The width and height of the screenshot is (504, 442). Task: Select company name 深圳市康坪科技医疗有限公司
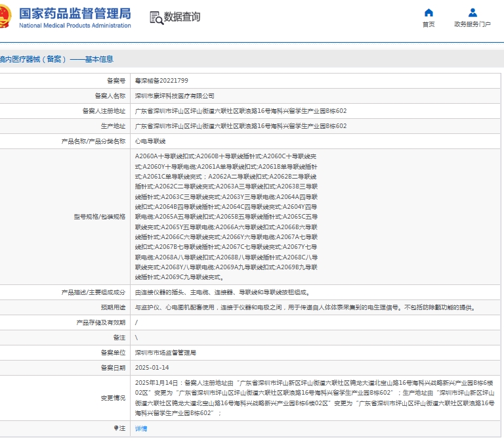[175, 96]
